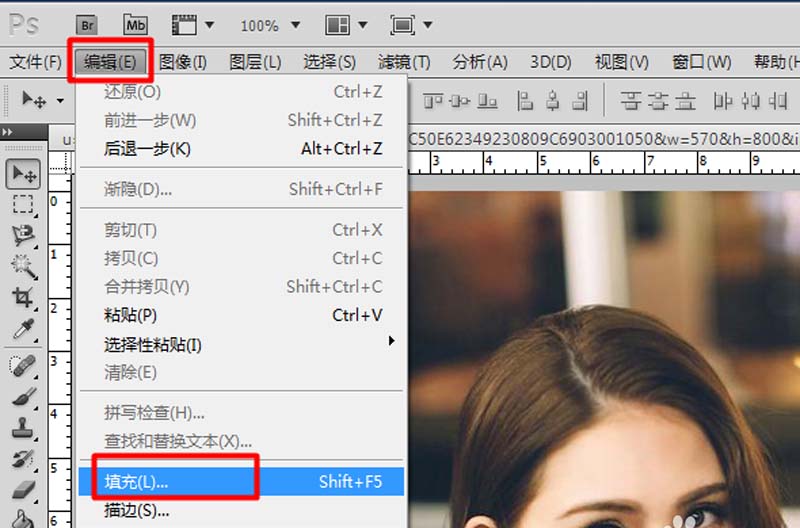Open the 选择(S) menu

tap(330, 62)
